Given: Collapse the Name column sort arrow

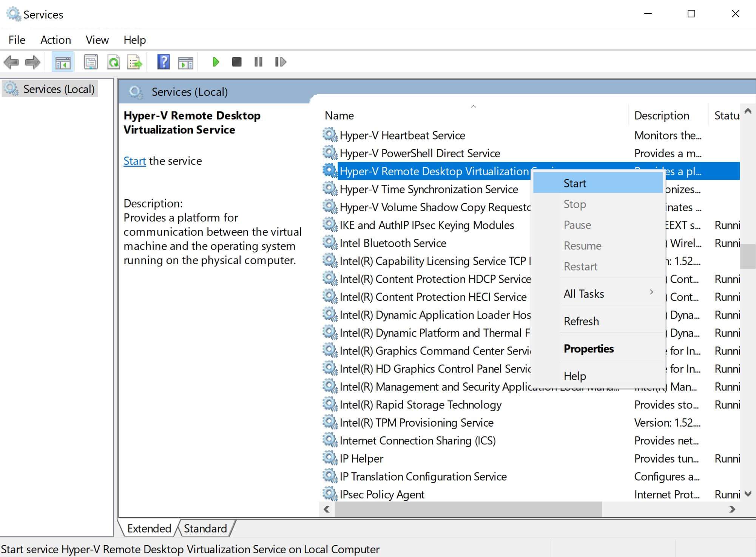Looking at the screenshot, I should click(473, 107).
